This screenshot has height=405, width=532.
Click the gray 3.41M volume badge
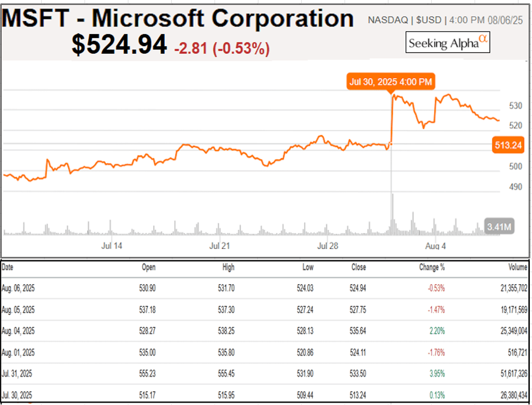pyautogui.click(x=498, y=227)
